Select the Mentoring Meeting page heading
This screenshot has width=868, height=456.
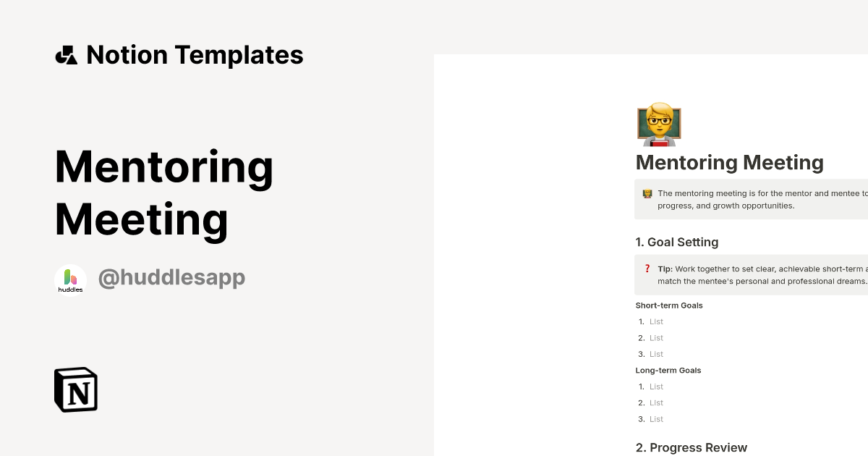[729, 162]
